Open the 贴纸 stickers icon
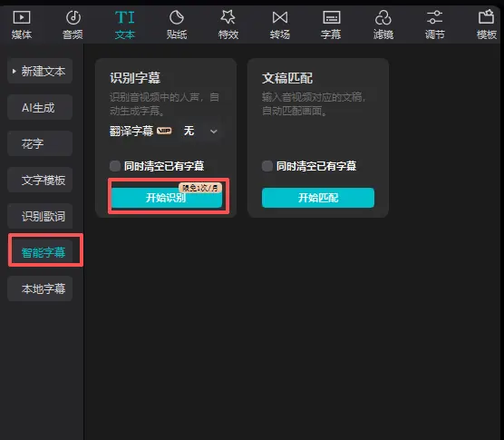This screenshot has height=440, width=504. pyautogui.click(x=177, y=17)
